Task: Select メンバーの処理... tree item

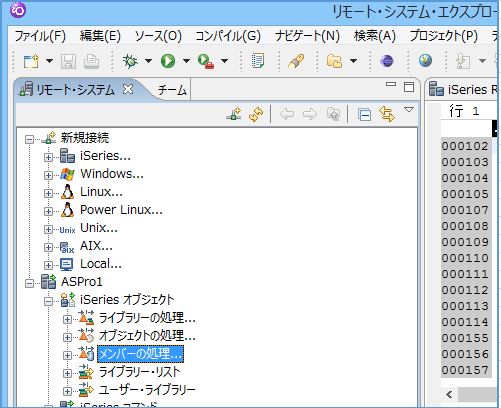Action: [140, 354]
